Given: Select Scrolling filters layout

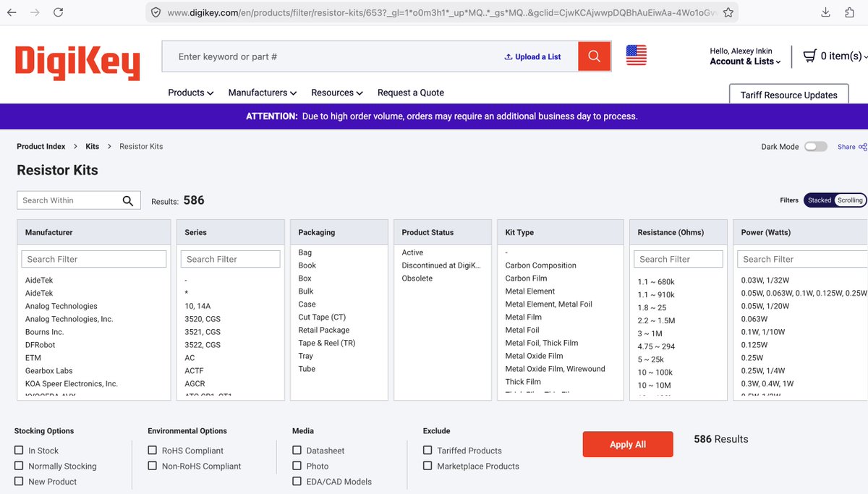Looking at the screenshot, I should 850,200.
